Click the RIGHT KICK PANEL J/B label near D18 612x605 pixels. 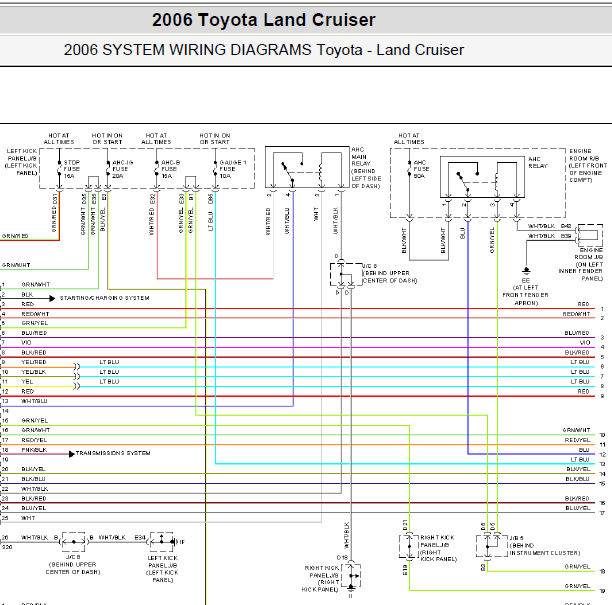click(x=321, y=578)
